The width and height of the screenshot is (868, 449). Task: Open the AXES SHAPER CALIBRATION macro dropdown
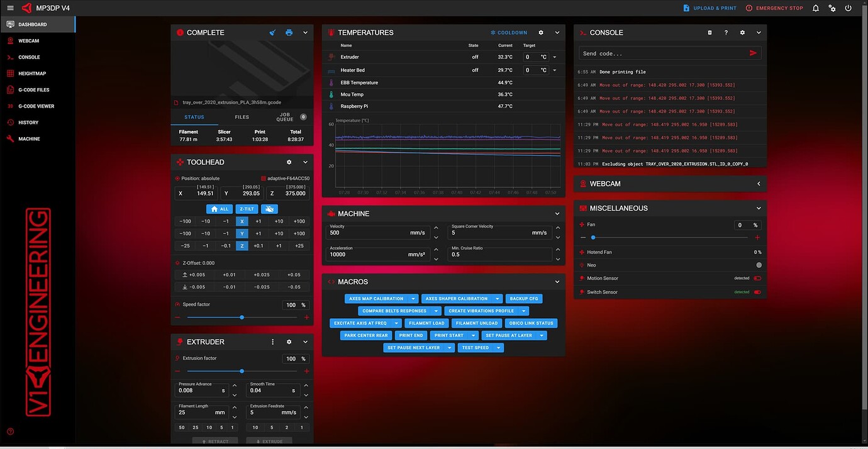click(497, 298)
